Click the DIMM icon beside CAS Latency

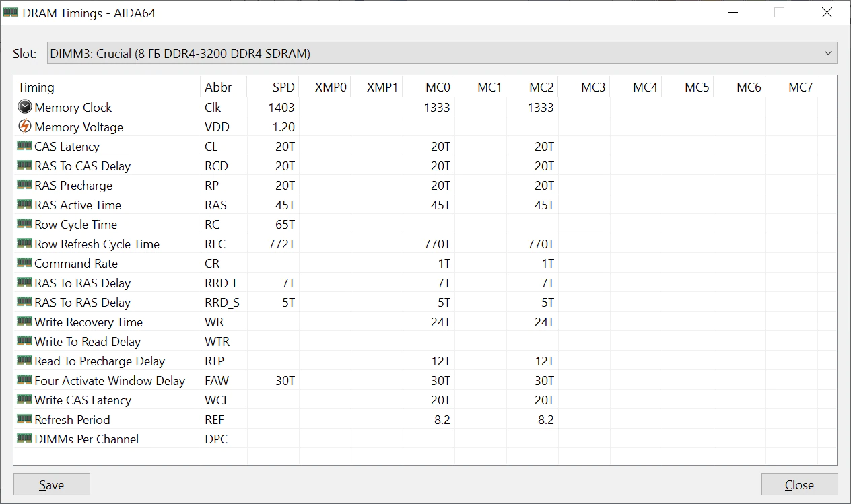pos(25,146)
